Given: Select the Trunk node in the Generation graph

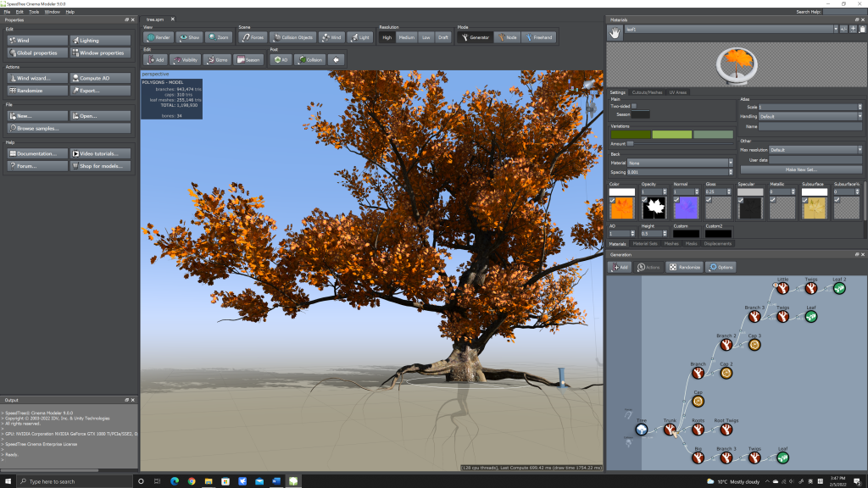Looking at the screenshot, I should point(670,430).
